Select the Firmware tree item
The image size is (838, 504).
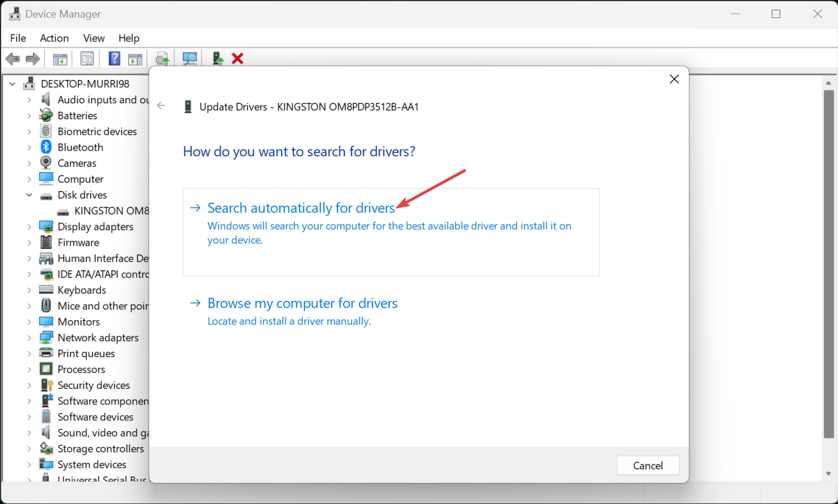[78, 243]
